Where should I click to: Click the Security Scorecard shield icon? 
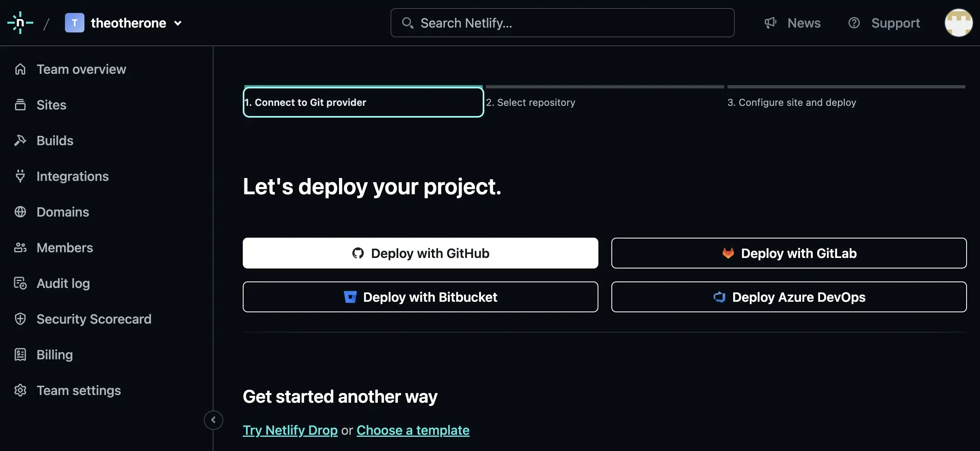pyautogui.click(x=20, y=319)
